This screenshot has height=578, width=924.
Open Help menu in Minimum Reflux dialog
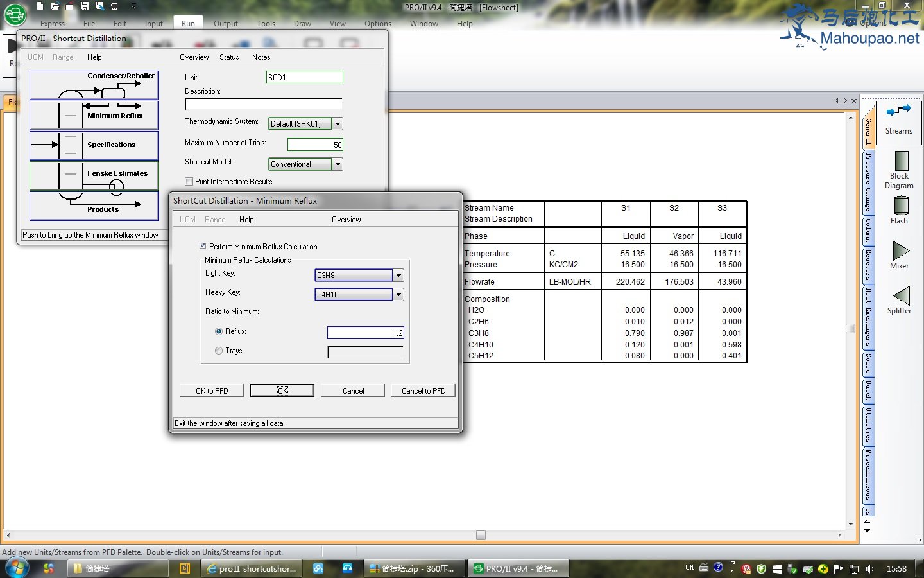click(x=246, y=220)
